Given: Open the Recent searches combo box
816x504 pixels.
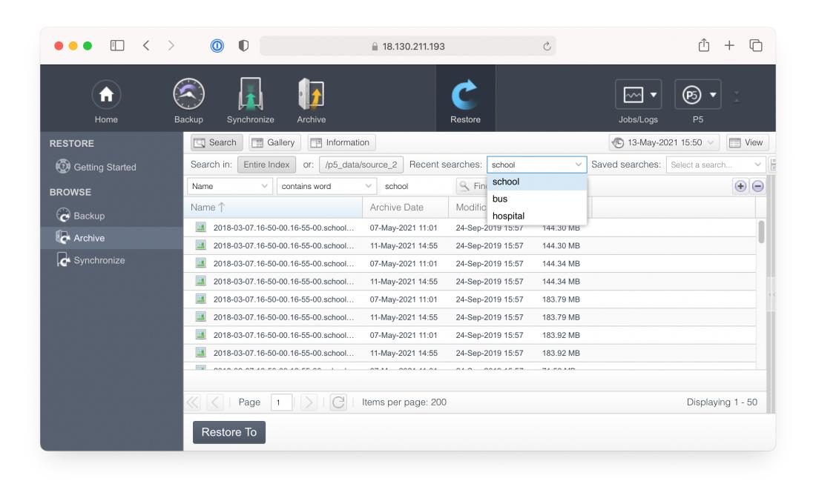Looking at the screenshot, I should click(x=536, y=165).
